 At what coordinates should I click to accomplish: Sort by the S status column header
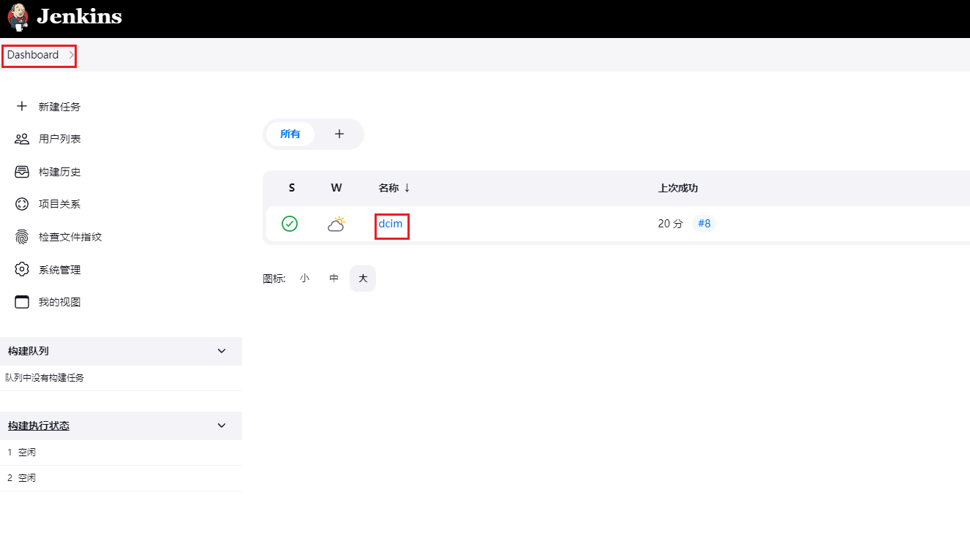tap(292, 188)
